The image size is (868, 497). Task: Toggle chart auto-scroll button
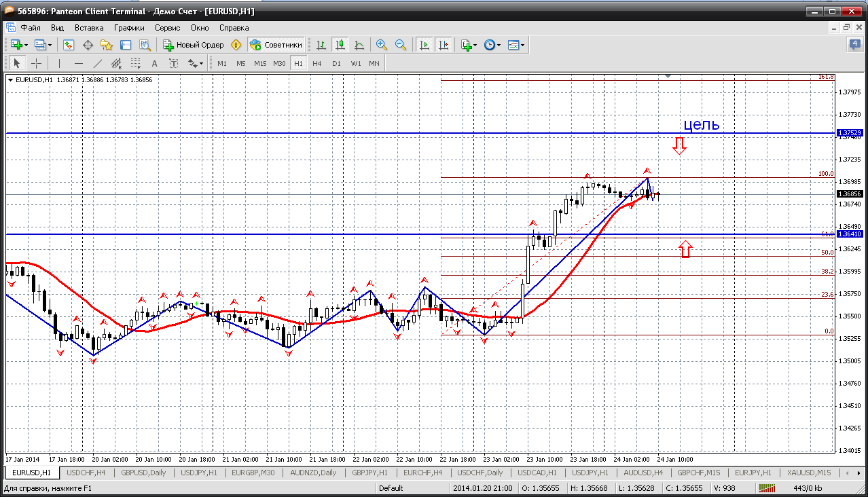[424, 45]
